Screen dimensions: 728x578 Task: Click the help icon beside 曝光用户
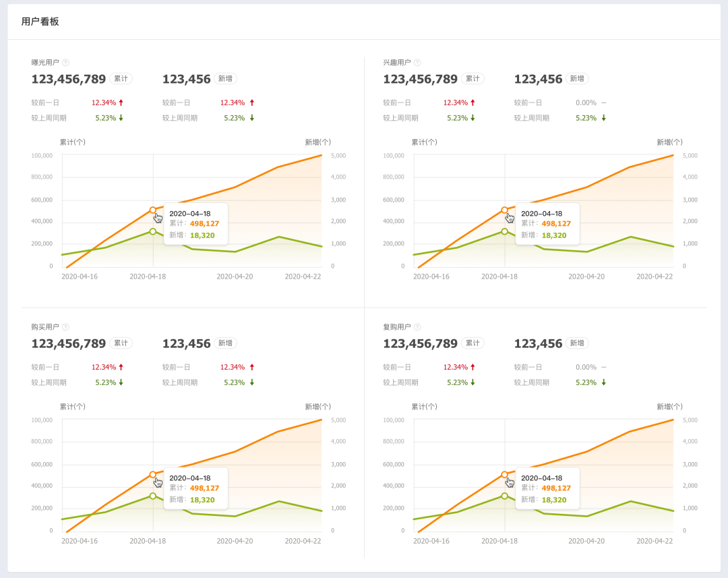coord(65,63)
